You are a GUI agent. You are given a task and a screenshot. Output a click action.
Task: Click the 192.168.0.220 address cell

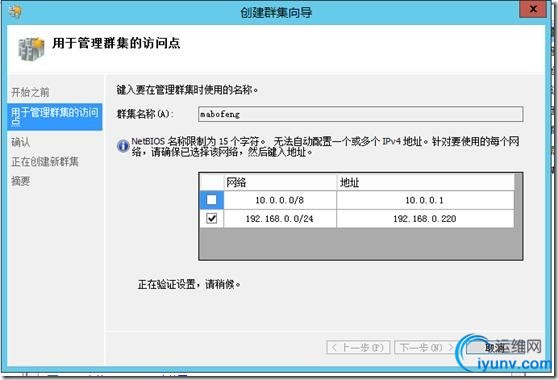coord(425,218)
